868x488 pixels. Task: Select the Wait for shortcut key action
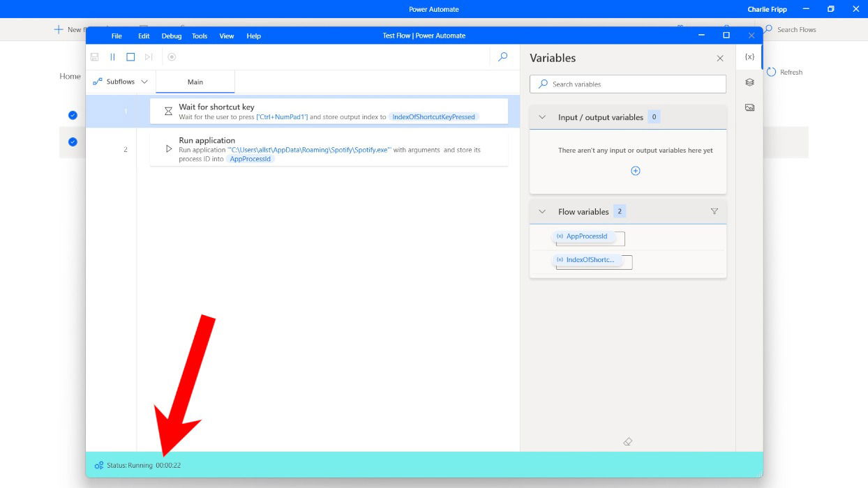328,111
